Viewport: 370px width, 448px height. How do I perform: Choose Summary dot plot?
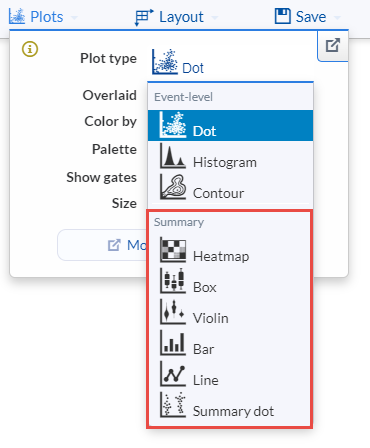(230, 405)
